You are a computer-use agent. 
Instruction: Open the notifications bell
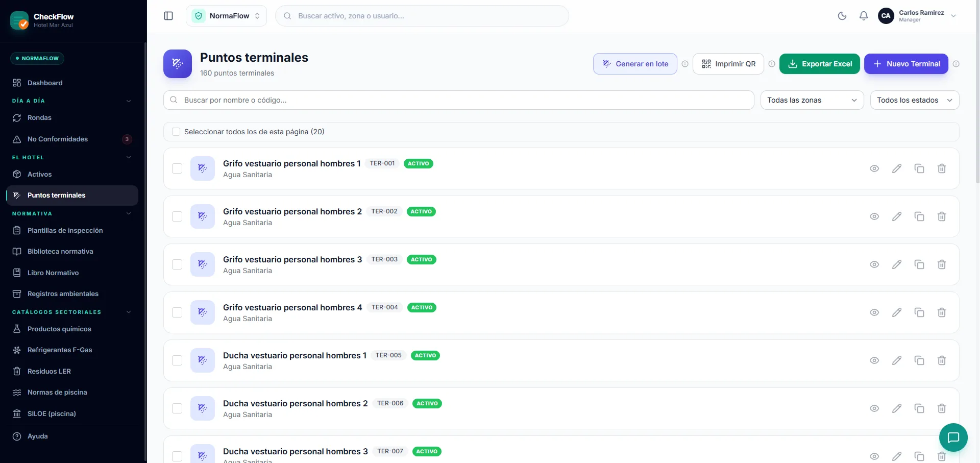tap(864, 16)
